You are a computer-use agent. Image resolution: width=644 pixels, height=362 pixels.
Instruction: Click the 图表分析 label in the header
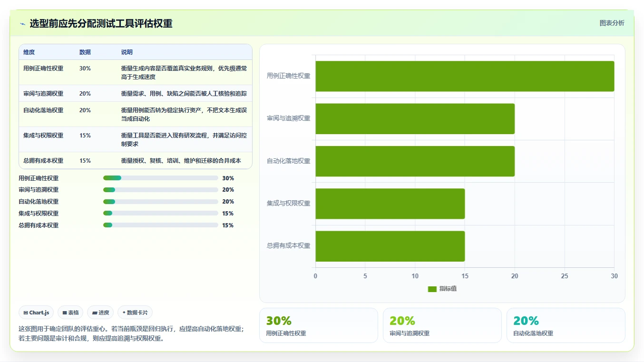tap(612, 23)
